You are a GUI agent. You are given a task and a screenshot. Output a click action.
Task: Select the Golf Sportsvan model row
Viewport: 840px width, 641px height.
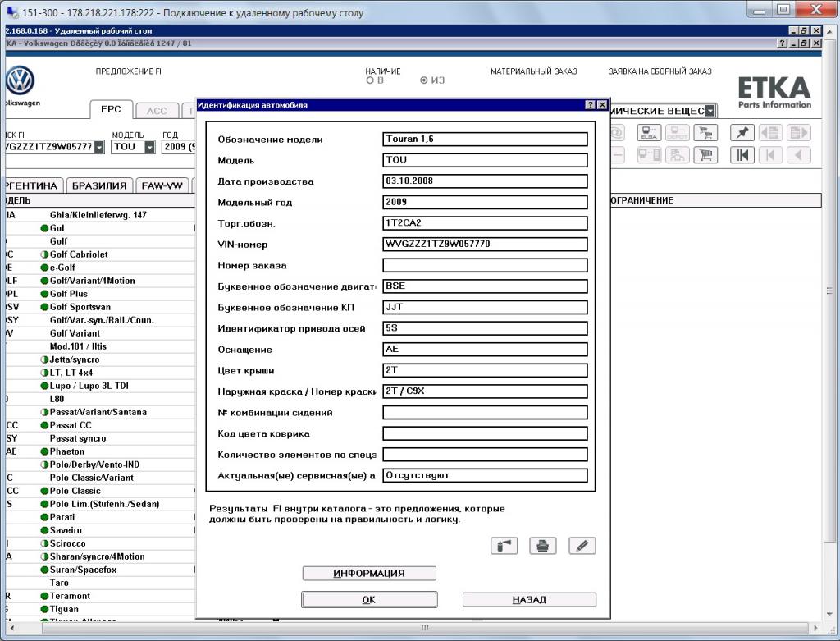click(100, 307)
